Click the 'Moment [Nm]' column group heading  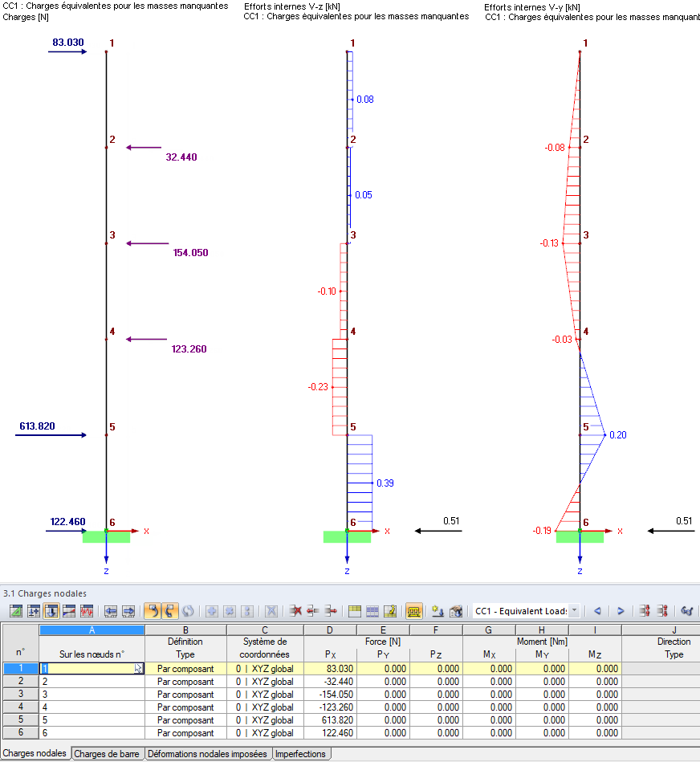(x=542, y=642)
